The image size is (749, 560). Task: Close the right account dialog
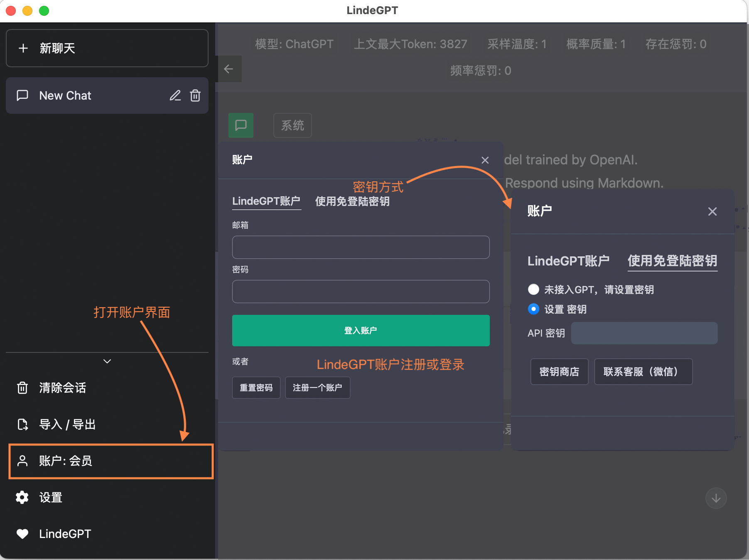point(712,212)
